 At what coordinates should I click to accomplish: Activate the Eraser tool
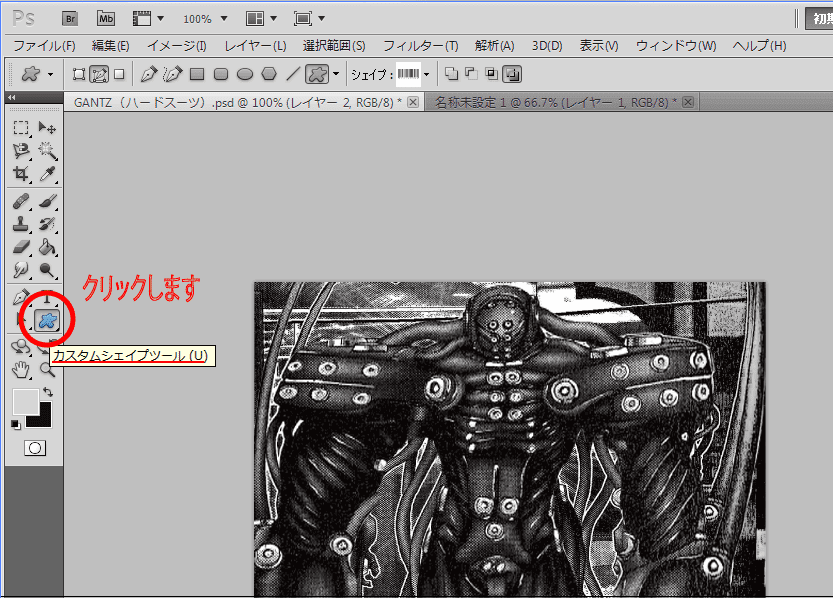21,247
